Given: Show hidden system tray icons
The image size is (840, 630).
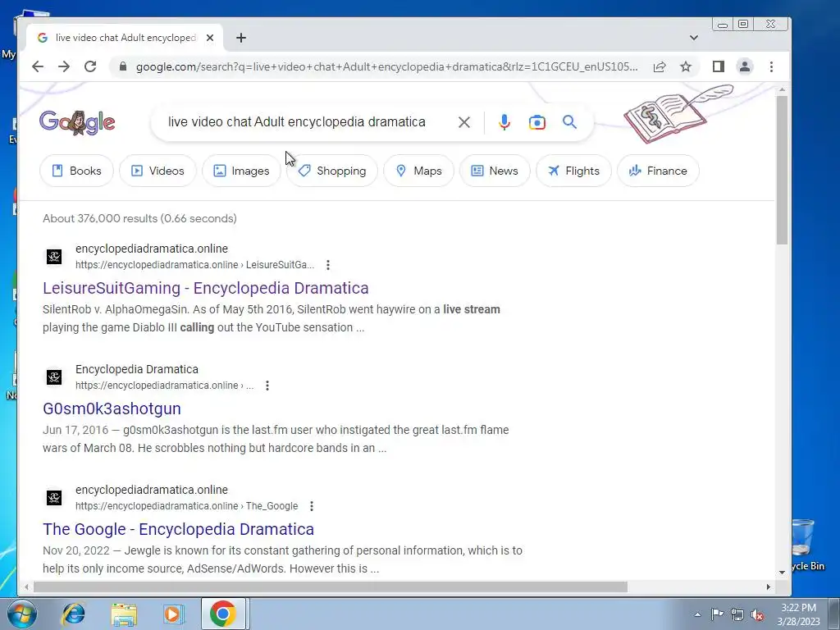Looking at the screenshot, I should (697, 614).
